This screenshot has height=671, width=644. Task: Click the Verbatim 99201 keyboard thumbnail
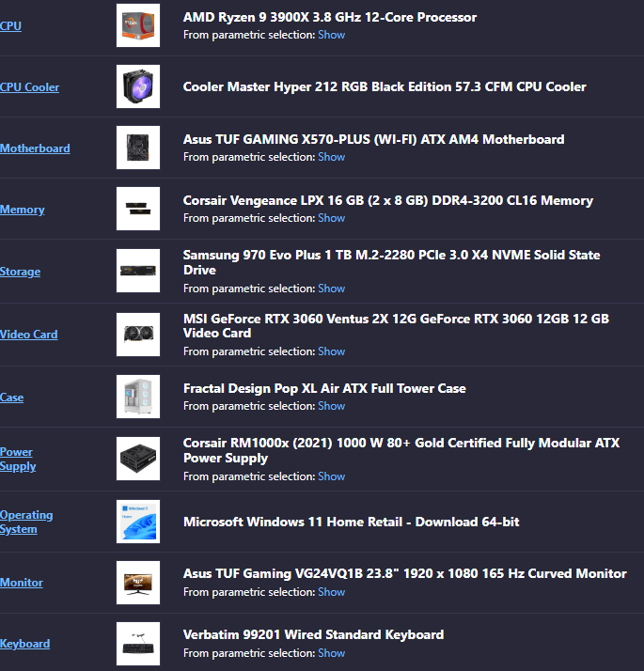(x=138, y=644)
